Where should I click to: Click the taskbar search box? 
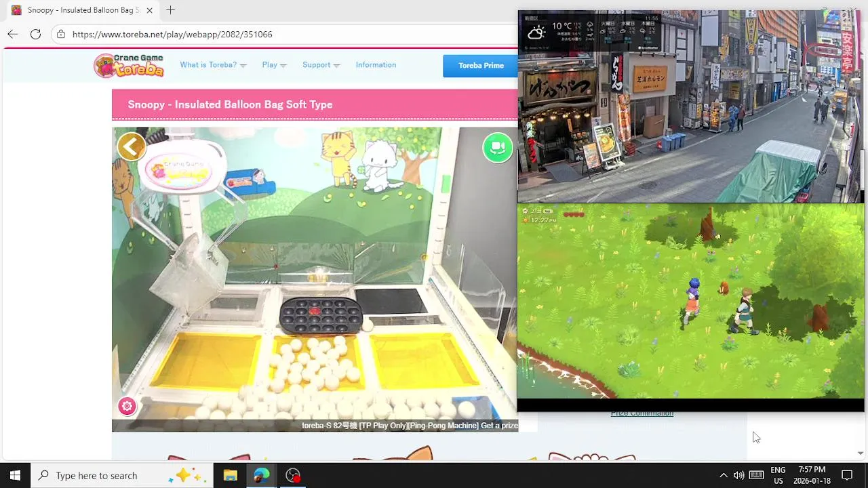[x=122, y=475]
